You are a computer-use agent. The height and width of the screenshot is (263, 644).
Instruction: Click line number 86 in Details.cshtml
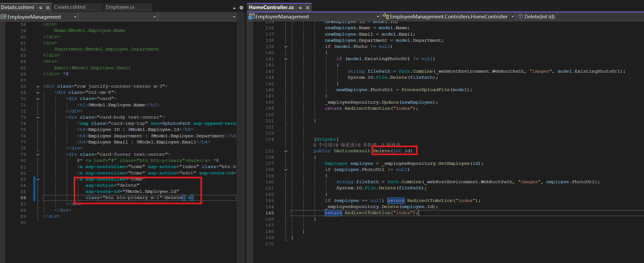(23, 198)
